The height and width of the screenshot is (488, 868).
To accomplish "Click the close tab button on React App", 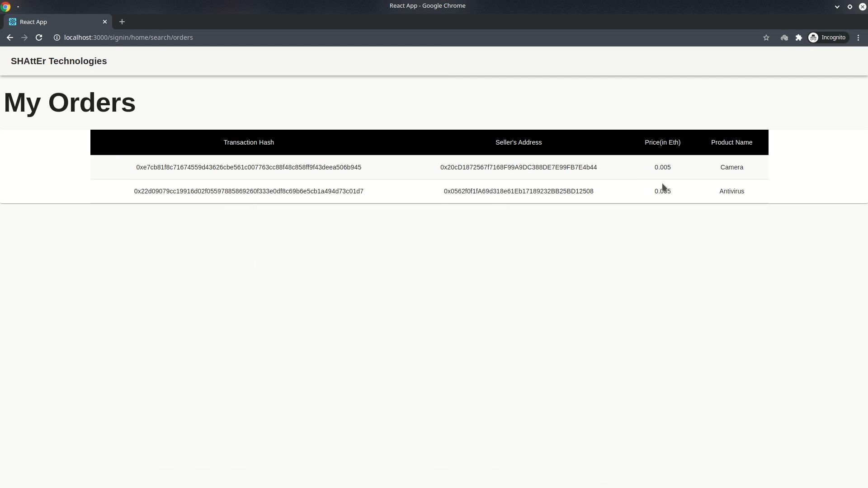I will click(x=104, y=21).
